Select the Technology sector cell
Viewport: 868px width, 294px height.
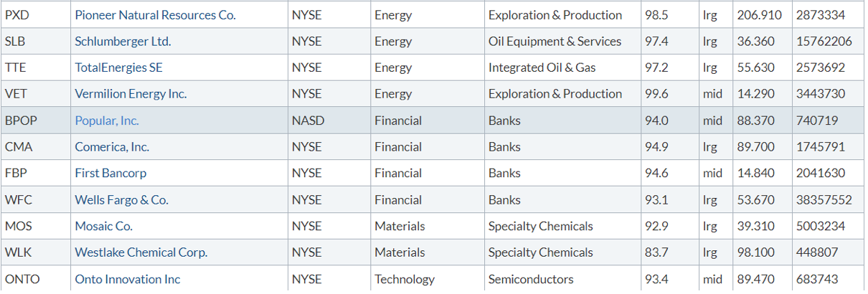pos(428,280)
